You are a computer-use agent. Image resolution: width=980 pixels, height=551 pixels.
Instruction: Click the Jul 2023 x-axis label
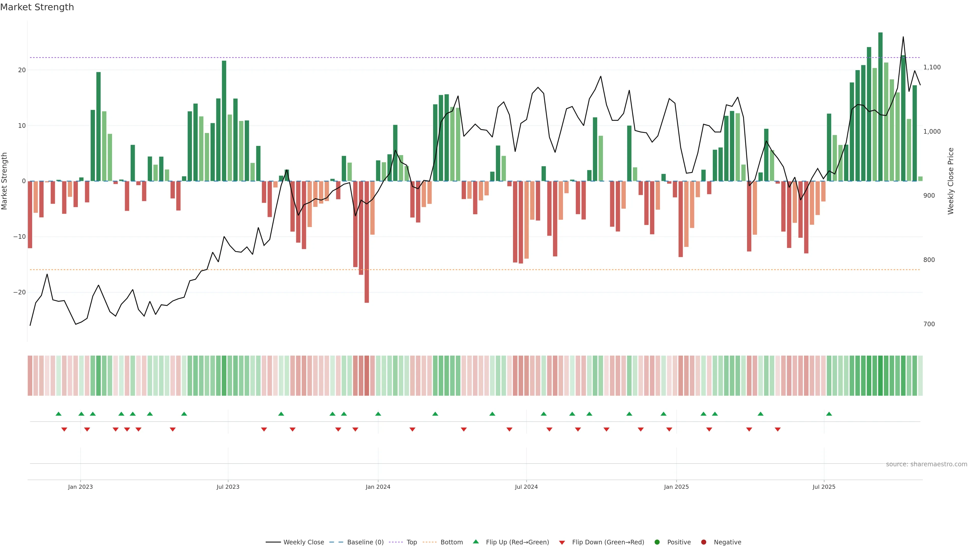tap(228, 487)
